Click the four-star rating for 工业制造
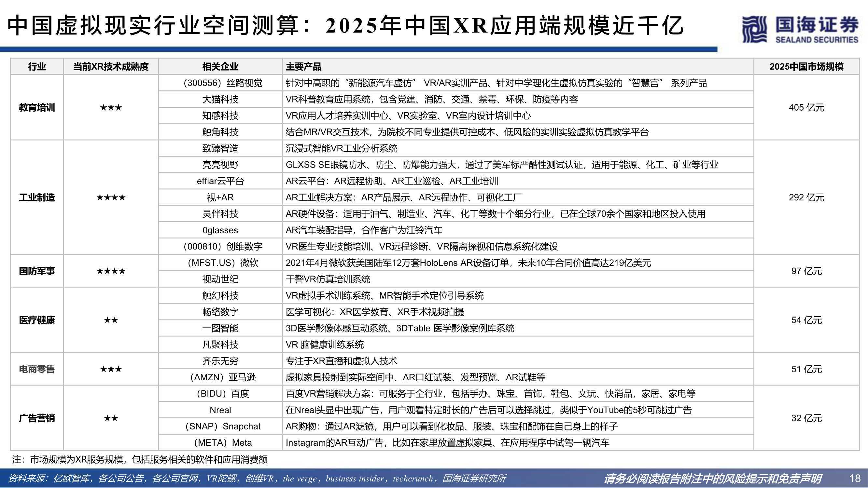The image size is (868, 488). click(111, 197)
